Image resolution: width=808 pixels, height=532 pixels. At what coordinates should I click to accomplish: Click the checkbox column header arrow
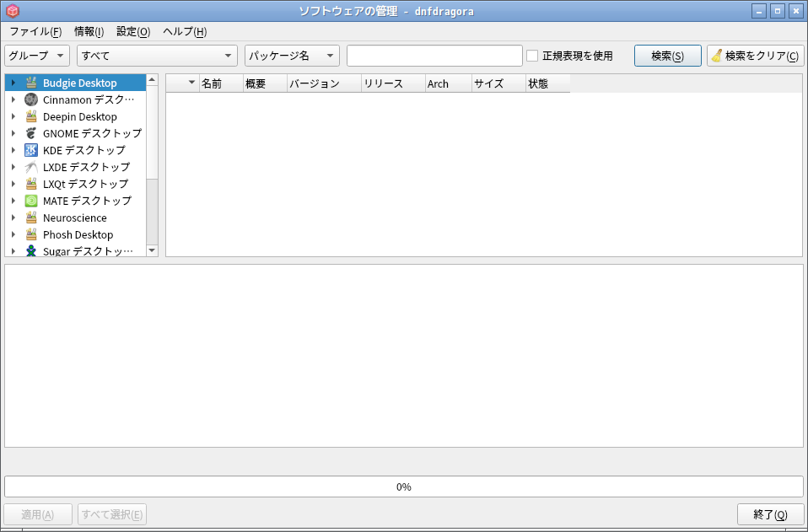coord(192,83)
